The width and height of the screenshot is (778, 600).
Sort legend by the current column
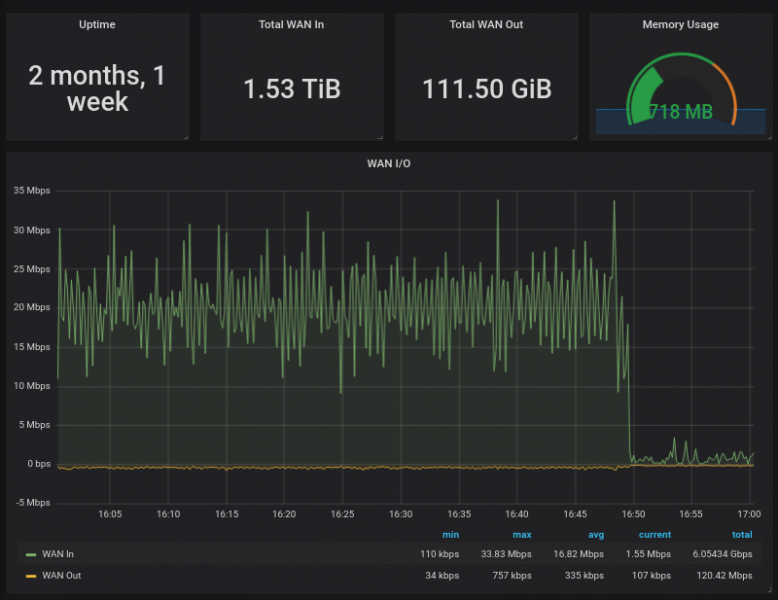click(x=655, y=535)
